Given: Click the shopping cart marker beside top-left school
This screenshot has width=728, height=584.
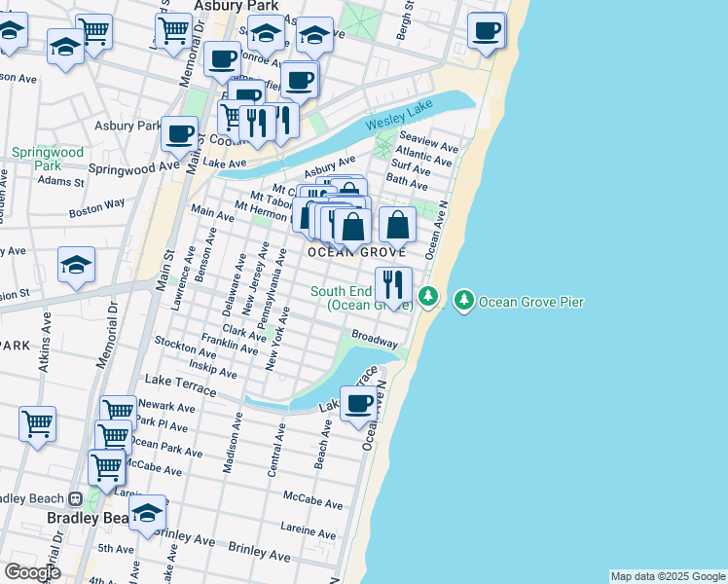Looking at the screenshot, I should (94, 33).
